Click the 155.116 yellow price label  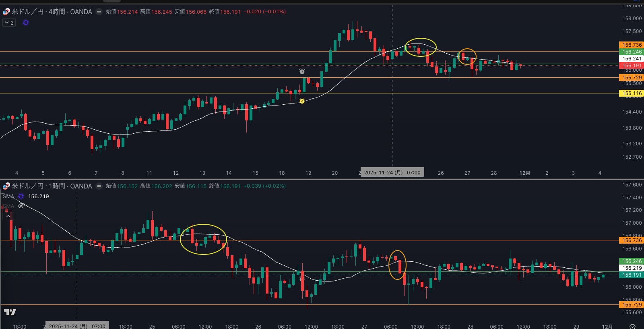632,93
